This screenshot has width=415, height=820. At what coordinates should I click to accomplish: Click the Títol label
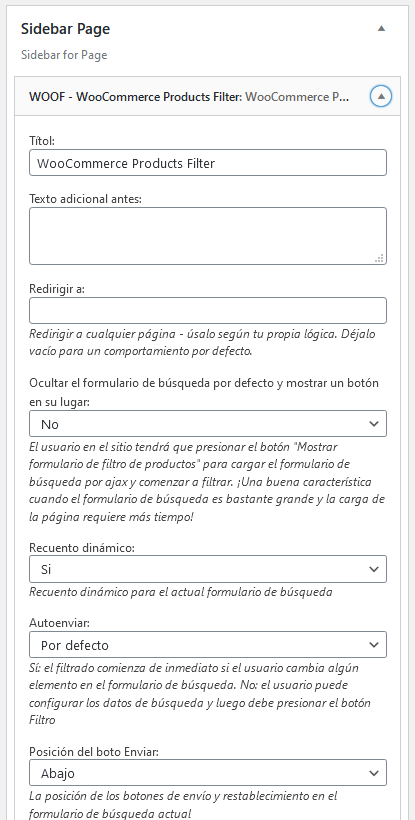click(x=42, y=140)
